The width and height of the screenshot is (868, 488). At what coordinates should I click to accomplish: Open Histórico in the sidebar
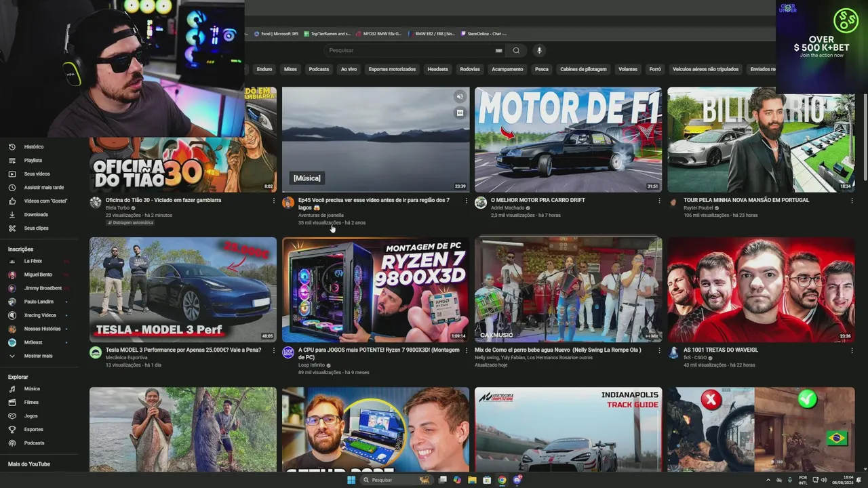pyautogui.click(x=34, y=146)
